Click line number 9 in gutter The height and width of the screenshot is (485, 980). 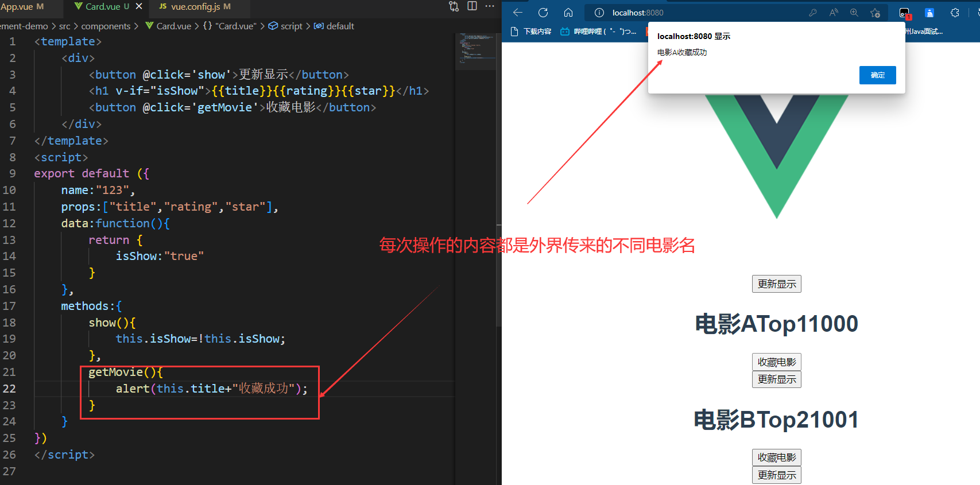12,173
